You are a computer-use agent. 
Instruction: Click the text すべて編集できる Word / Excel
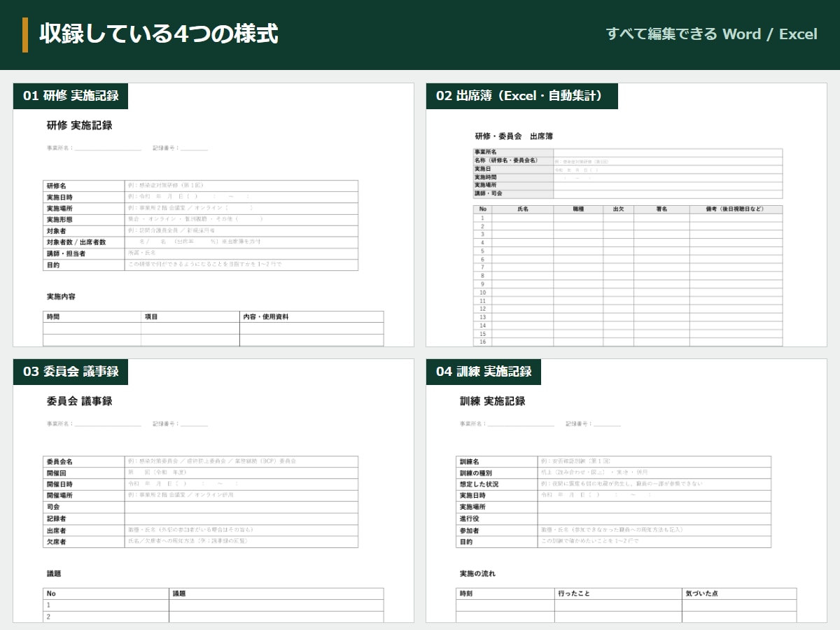point(711,34)
